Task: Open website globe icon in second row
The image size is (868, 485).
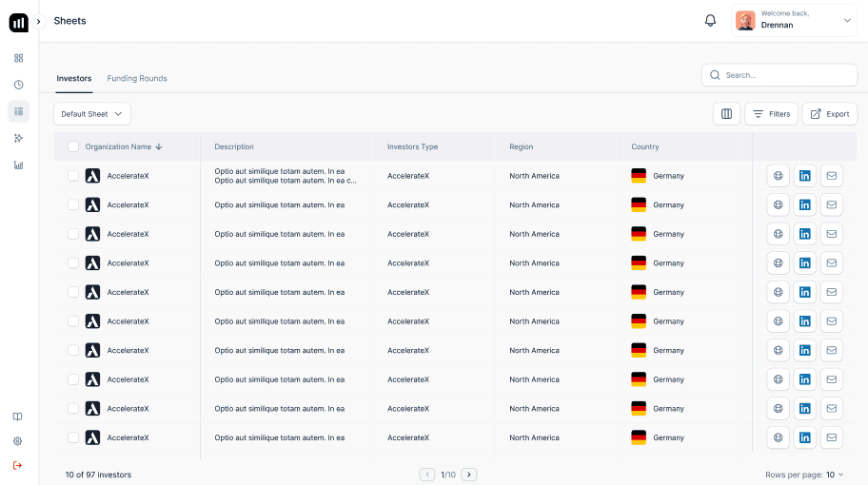Action: point(778,204)
